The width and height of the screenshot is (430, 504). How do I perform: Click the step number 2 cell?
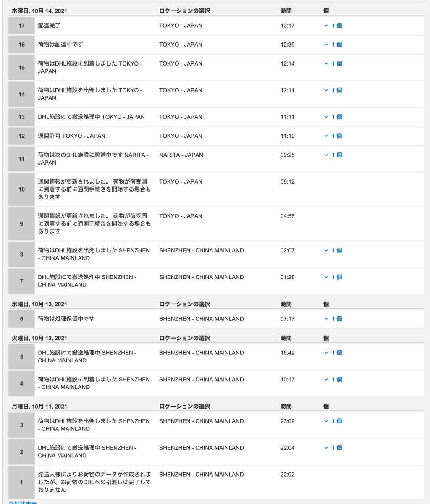tap(21, 452)
